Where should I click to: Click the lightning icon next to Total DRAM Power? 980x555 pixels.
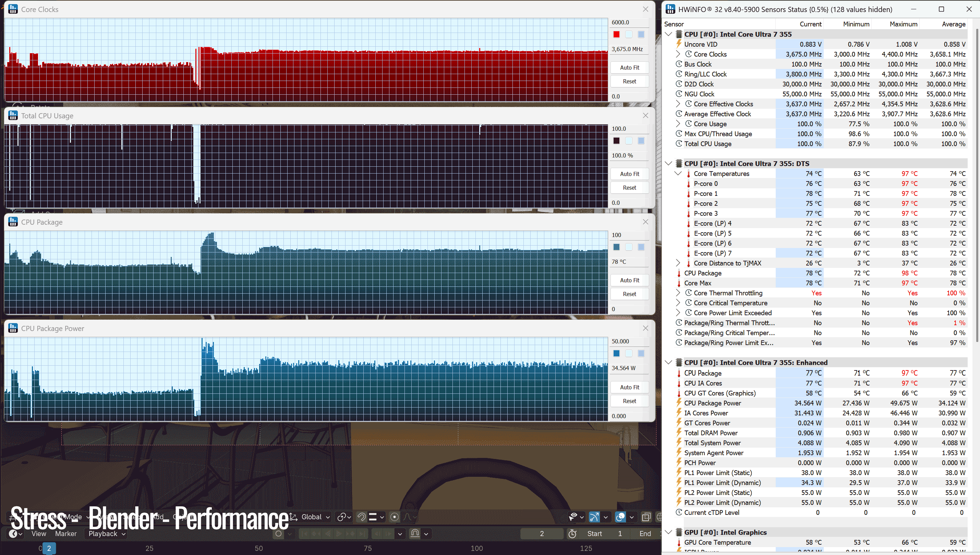click(x=679, y=433)
